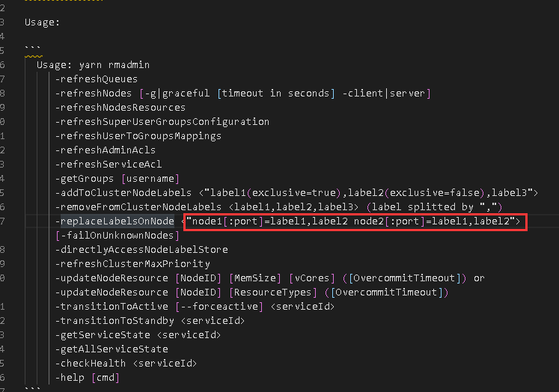Click the -refreshServiceAcl line
The height and width of the screenshot is (392, 559).
109,165
